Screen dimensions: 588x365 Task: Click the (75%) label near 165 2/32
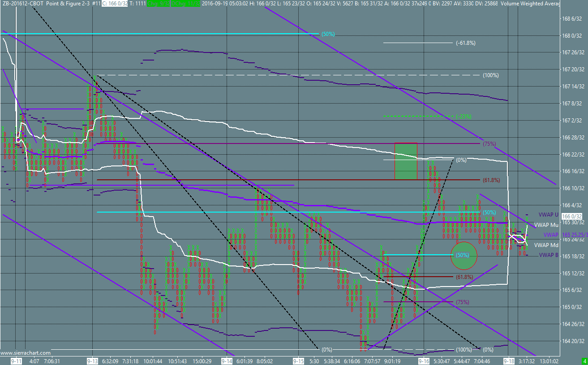462,302
